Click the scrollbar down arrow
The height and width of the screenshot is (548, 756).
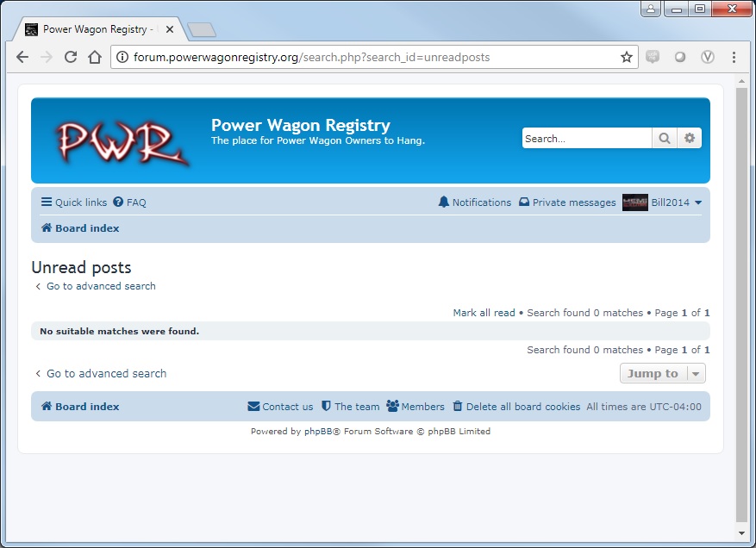[x=741, y=533]
